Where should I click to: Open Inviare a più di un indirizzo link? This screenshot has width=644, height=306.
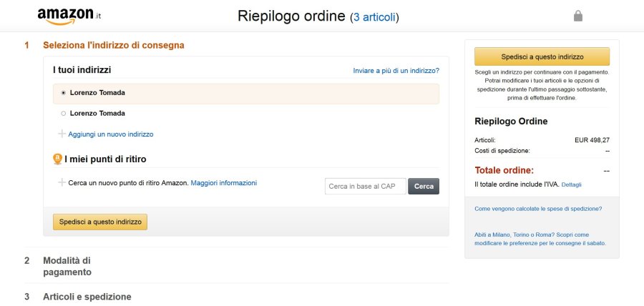[396, 71]
